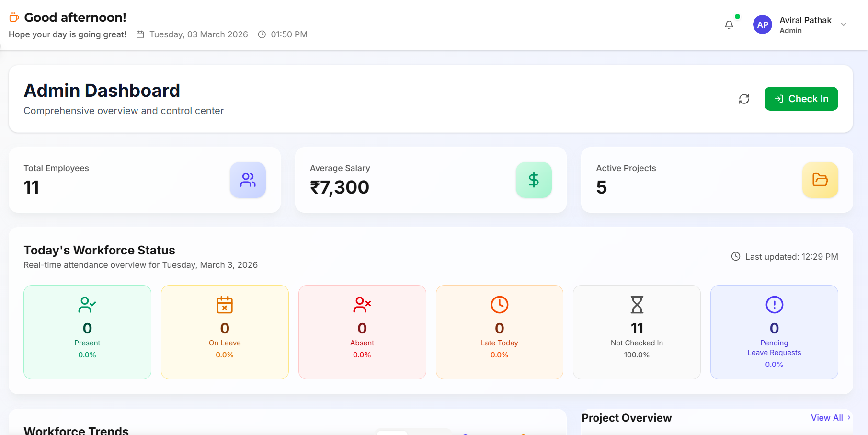The height and width of the screenshot is (435, 868).
Task: Click the AP profile avatar
Action: 762,24
